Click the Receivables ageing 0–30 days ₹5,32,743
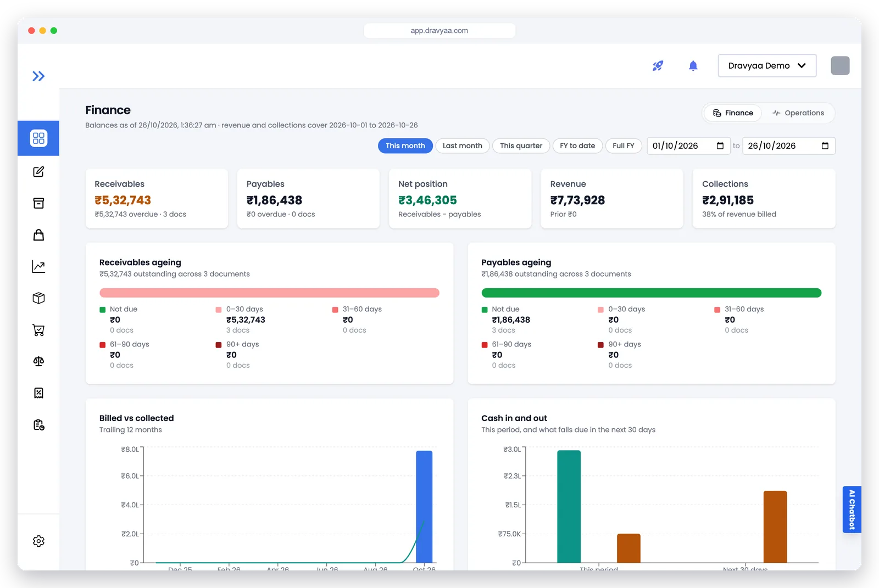The height and width of the screenshot is (588, 879). coord(246,320)
